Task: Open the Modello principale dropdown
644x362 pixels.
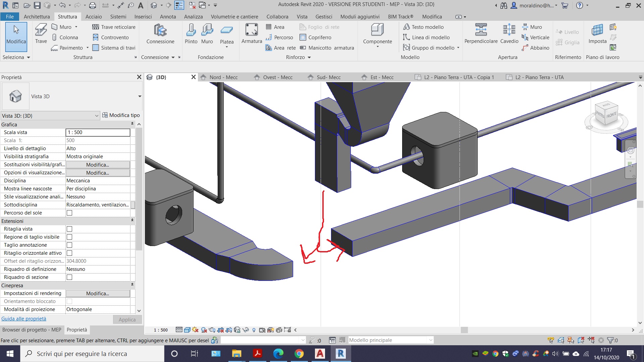Action: point(391,340)
